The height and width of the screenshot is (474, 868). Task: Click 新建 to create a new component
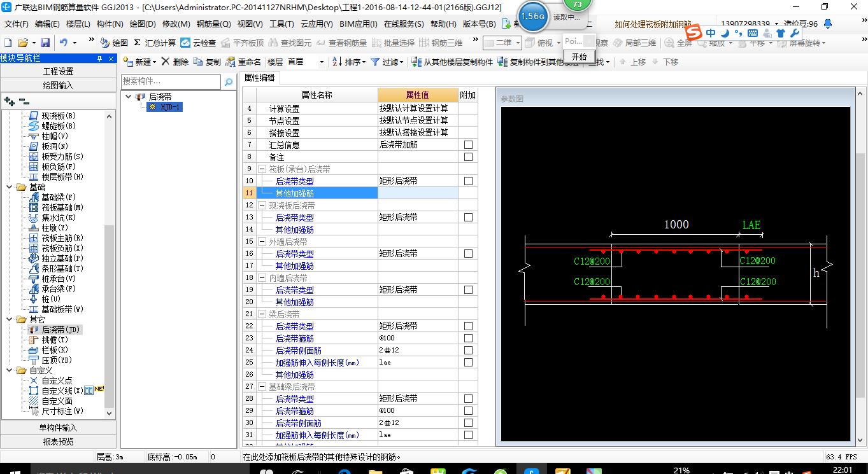coord(139,62)
